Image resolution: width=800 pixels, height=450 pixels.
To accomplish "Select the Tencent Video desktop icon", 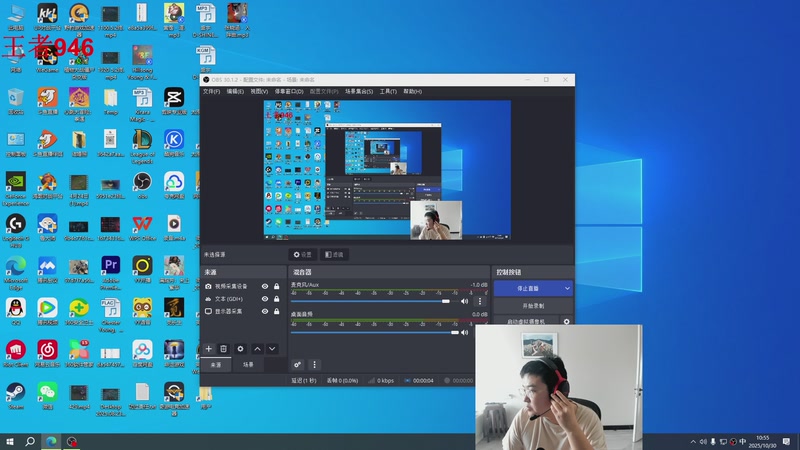I will click(x=47, y=312).
